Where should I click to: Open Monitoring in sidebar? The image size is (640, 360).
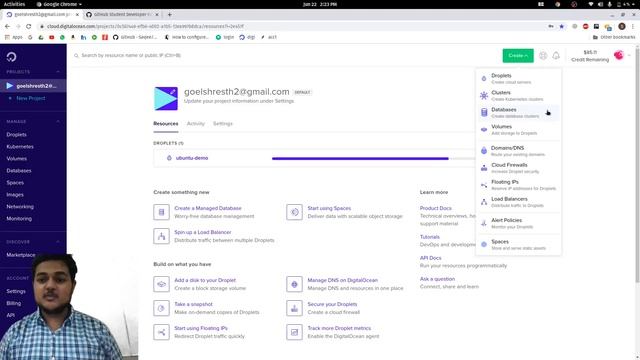(x=19, y=219)
